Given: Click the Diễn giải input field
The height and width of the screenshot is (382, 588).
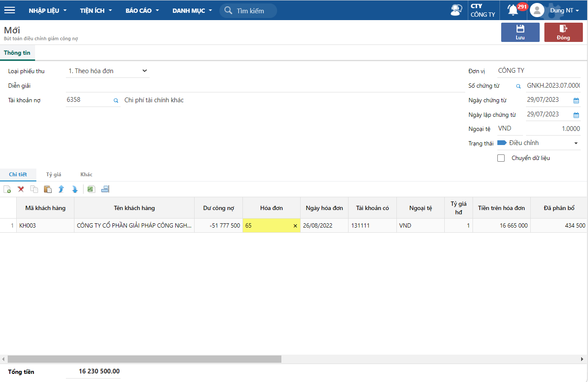Looking at the screenshot, I should click(265, 86).
